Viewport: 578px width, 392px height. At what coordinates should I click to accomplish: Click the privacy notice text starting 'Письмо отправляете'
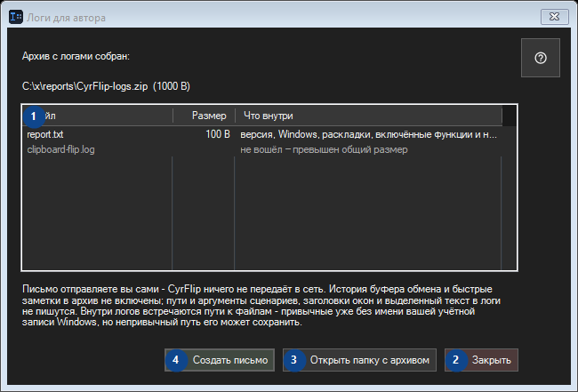point(261,306)
